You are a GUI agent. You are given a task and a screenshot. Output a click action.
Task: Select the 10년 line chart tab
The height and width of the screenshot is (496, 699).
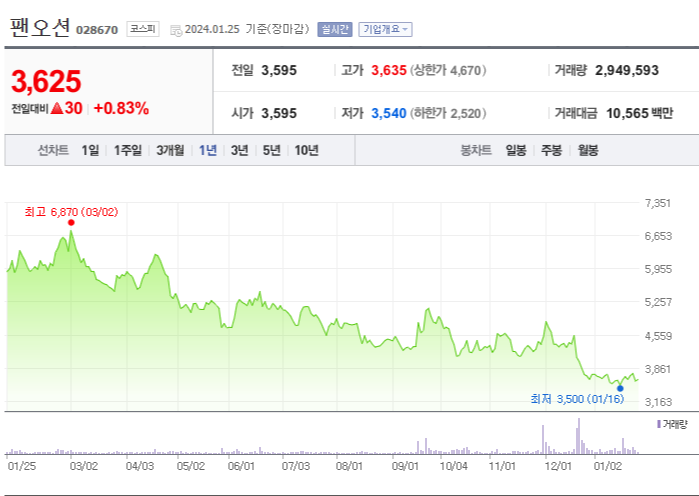click(x=306, y=150)
